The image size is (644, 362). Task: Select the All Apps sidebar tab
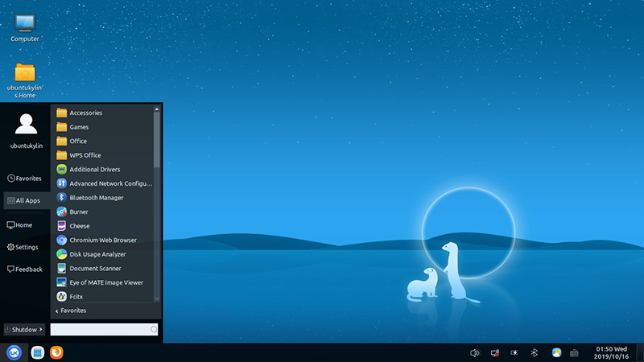pos(24,201)
